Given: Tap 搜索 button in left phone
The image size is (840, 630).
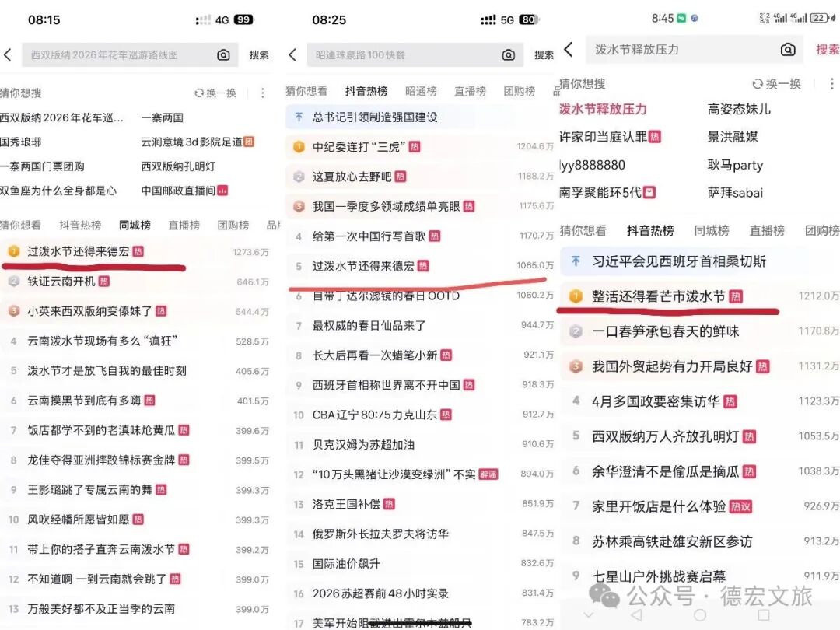Looking at the screenshot, I should (259, 54).
